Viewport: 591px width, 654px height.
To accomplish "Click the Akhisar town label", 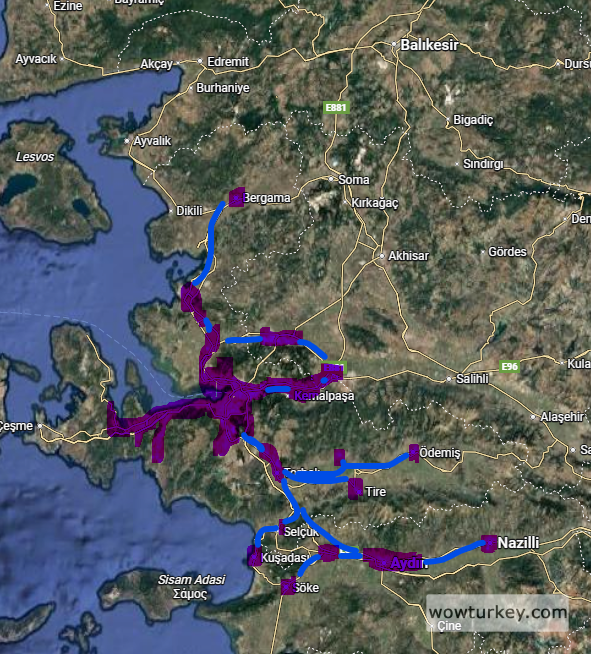I will pyautogui.click(x=408, y=256).
